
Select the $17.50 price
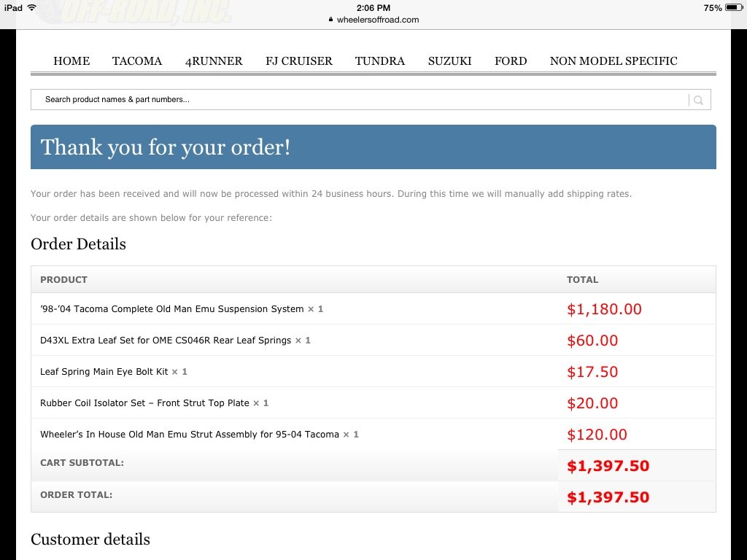[x=592, y=372]
